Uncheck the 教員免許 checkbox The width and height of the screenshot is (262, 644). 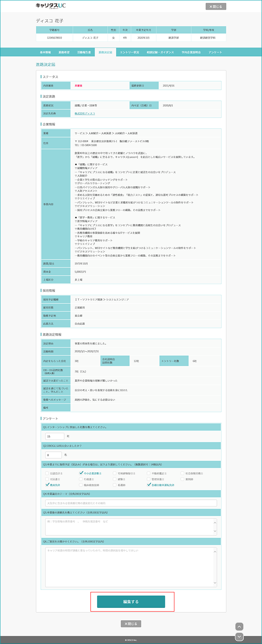[47, 485]
